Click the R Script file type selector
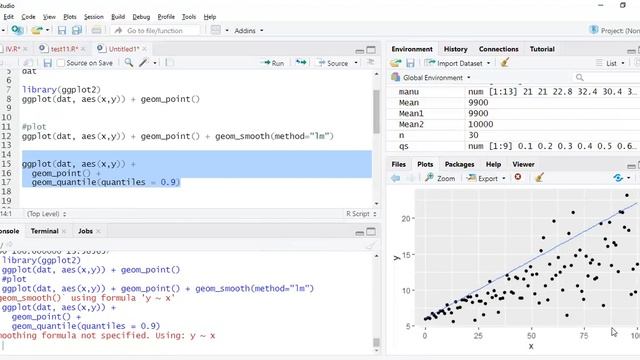 [x=361, y=214]
